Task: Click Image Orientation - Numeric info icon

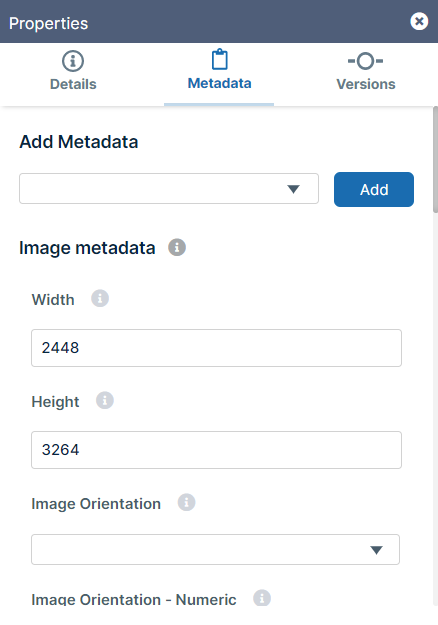Action: point(262,598)
